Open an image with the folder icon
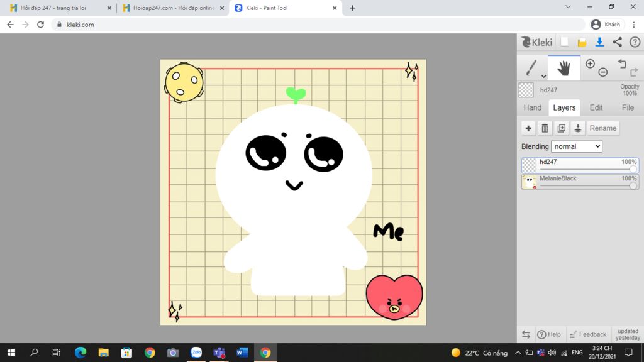 click(582, 42)
